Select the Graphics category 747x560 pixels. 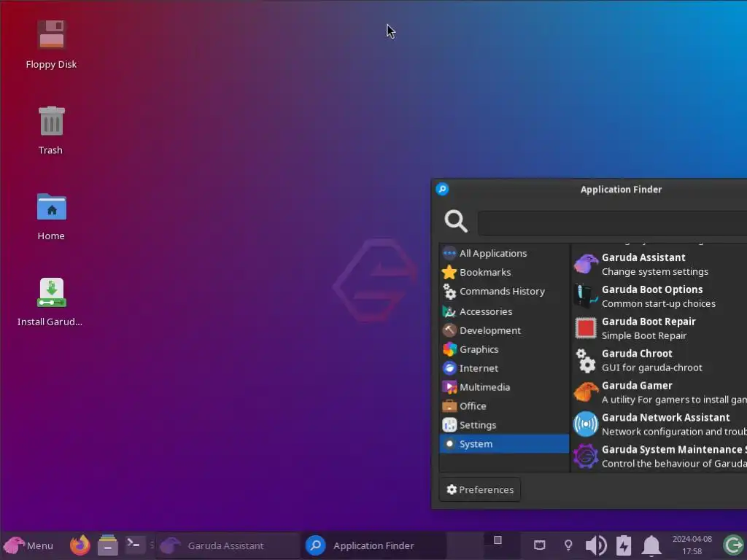click(x=504, y=349)
